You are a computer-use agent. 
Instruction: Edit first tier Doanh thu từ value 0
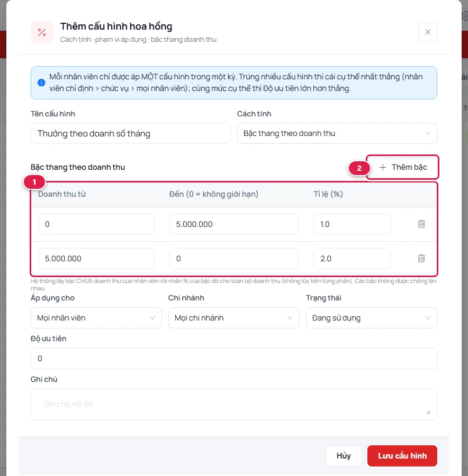click(96, 224)
